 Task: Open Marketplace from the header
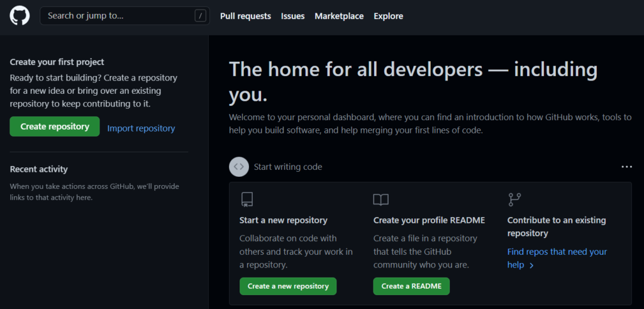339,16
